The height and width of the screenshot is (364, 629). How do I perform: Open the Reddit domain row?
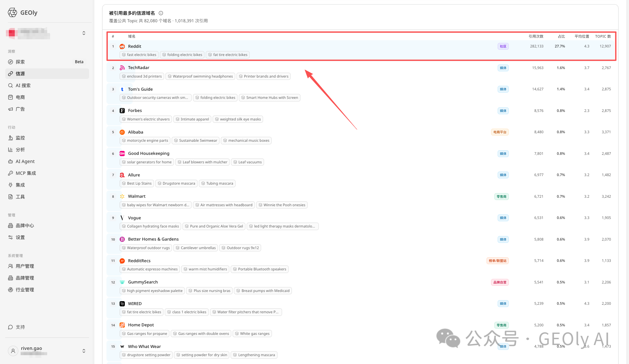pos(361,50)
